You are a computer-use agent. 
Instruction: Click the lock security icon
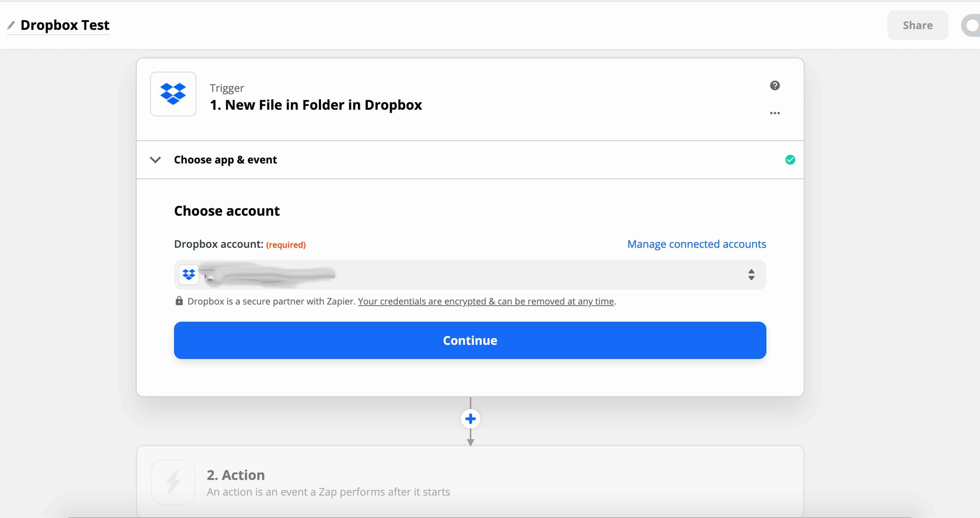click(x=179, y=301)
